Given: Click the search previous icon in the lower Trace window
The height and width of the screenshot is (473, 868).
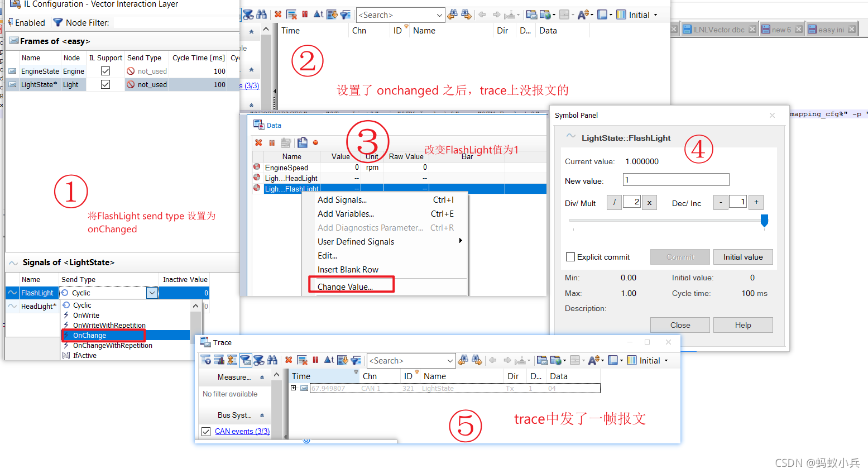Looking at the screenshot, I should click(x=463, y=360).
